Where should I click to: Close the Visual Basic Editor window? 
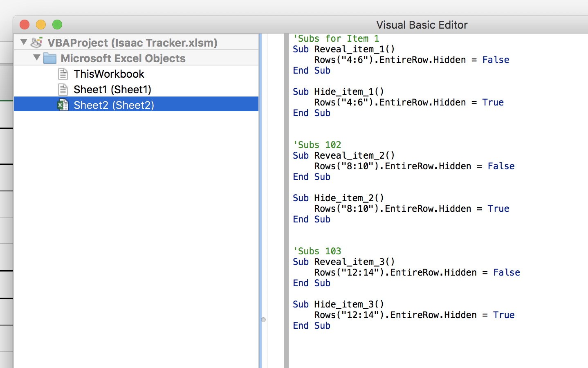25,25
